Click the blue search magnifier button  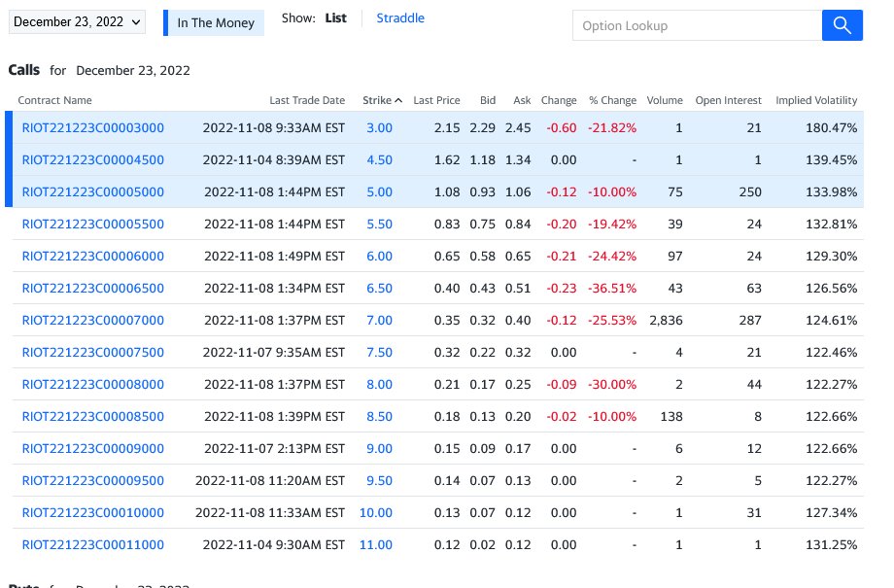point(842,25)
